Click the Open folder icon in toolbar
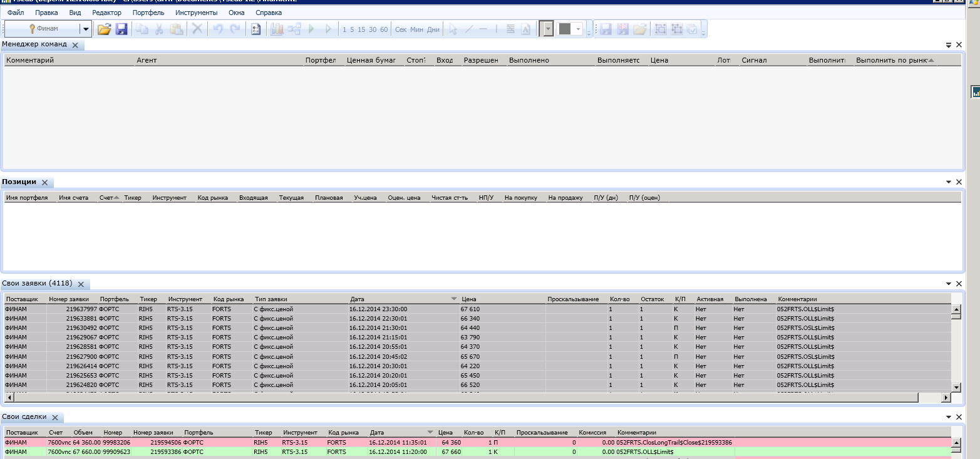 coord(104,29)
